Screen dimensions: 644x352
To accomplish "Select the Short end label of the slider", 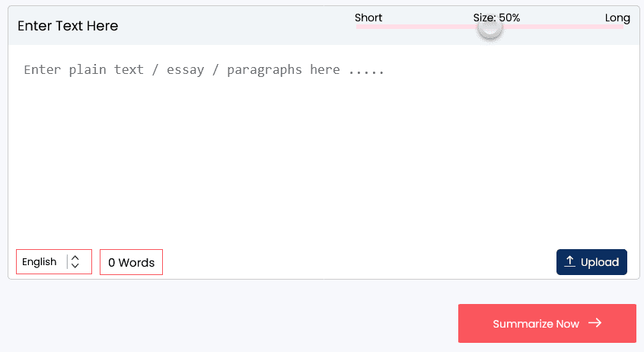I will click(368, 18).
